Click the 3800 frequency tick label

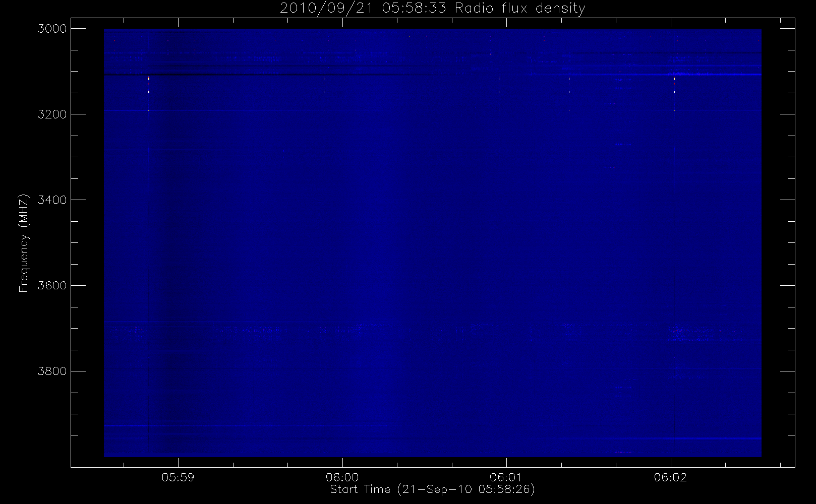[52, 371]
